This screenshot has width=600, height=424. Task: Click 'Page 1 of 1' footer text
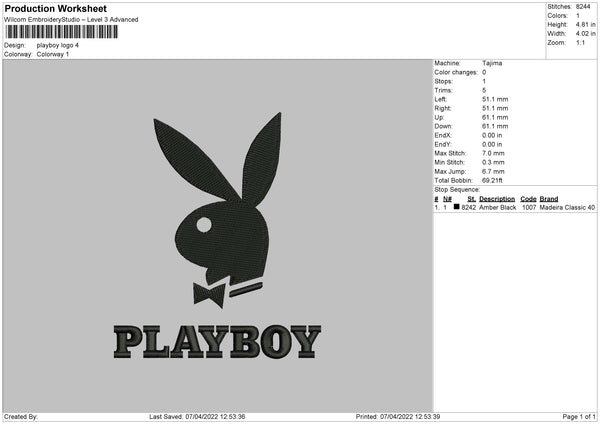(579, 416)
